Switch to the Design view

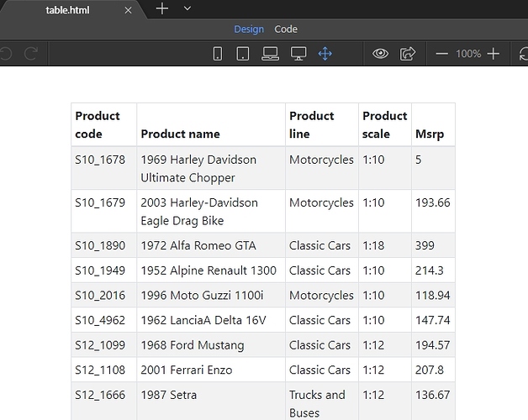tap(249, 29)
